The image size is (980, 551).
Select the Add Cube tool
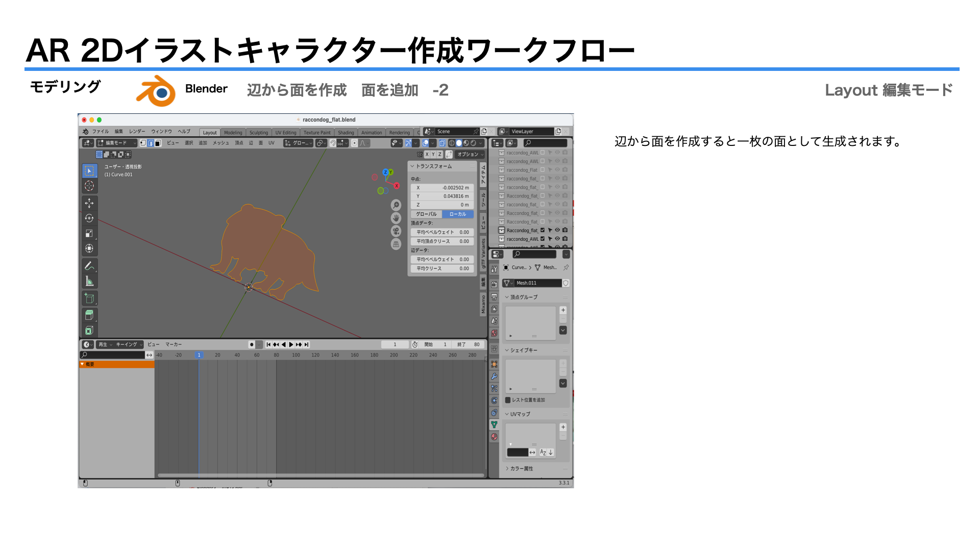(x=89, y=298)
